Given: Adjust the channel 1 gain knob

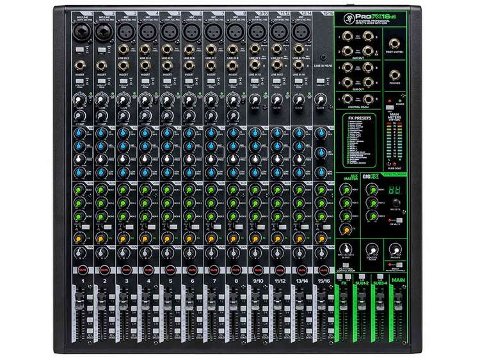Looking at the screenshot, I should [79, 99].
